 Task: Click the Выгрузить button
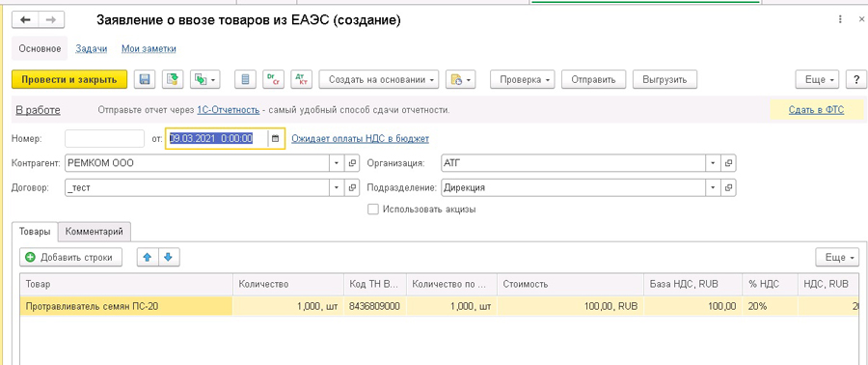click(x=665, y=79)
